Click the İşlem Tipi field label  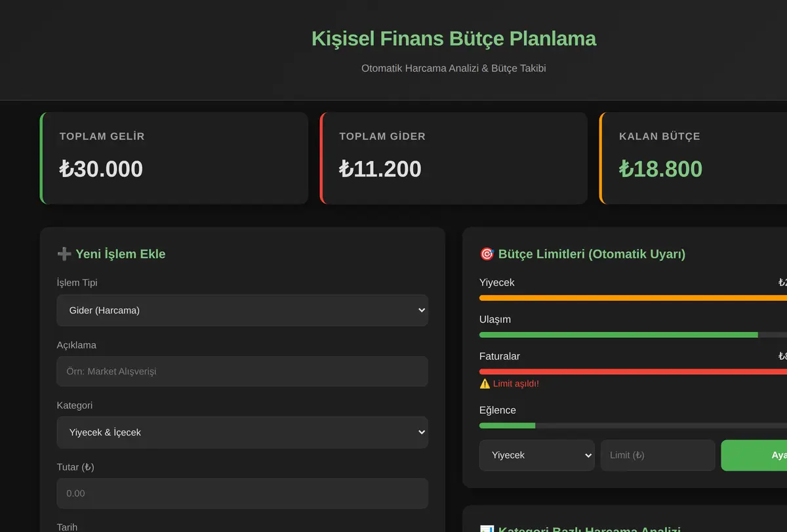click(x=77, y=283)
